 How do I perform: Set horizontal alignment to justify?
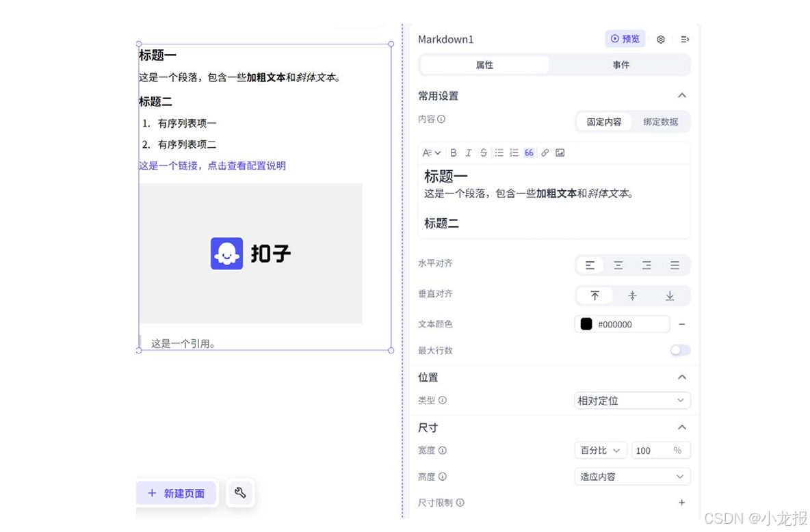point(675,265)
